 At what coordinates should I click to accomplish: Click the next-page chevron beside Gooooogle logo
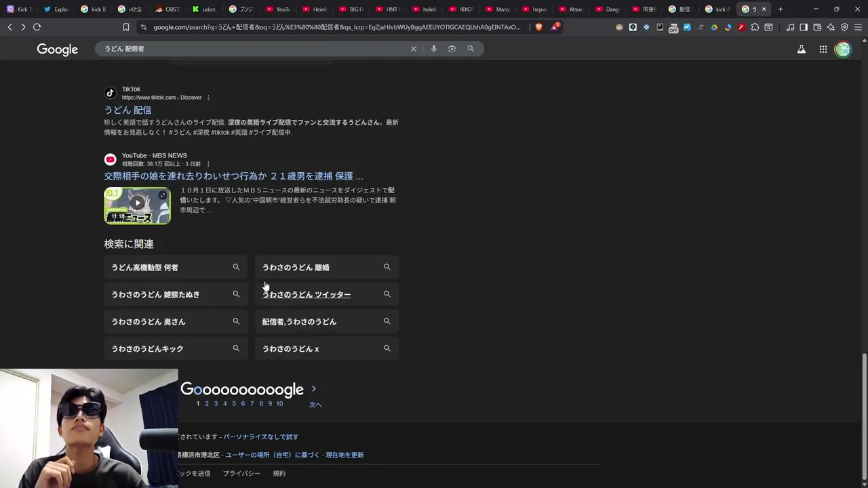point(313,389)
